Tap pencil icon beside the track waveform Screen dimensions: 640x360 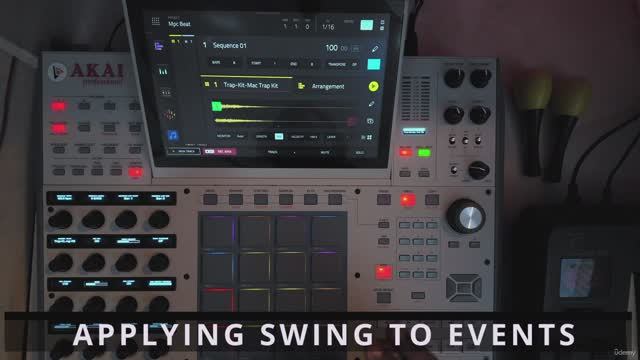coord(371,104)
